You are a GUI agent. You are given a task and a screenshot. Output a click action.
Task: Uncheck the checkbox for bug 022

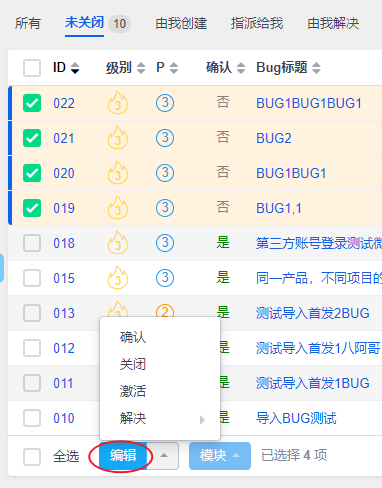(32, 103)
